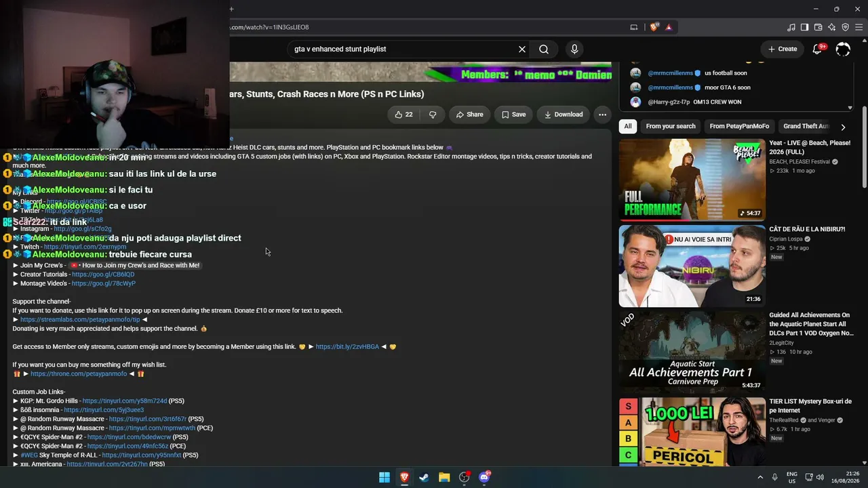Select the From your search chip

click(x=671, y=126)
